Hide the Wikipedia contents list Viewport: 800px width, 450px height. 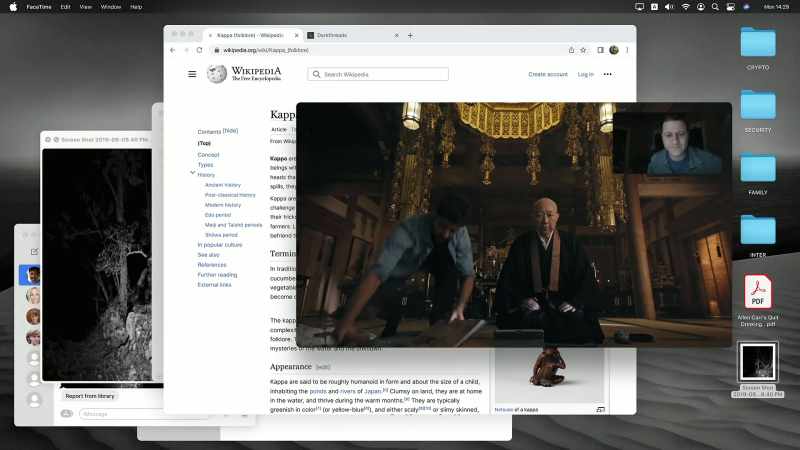pos(230,131)
